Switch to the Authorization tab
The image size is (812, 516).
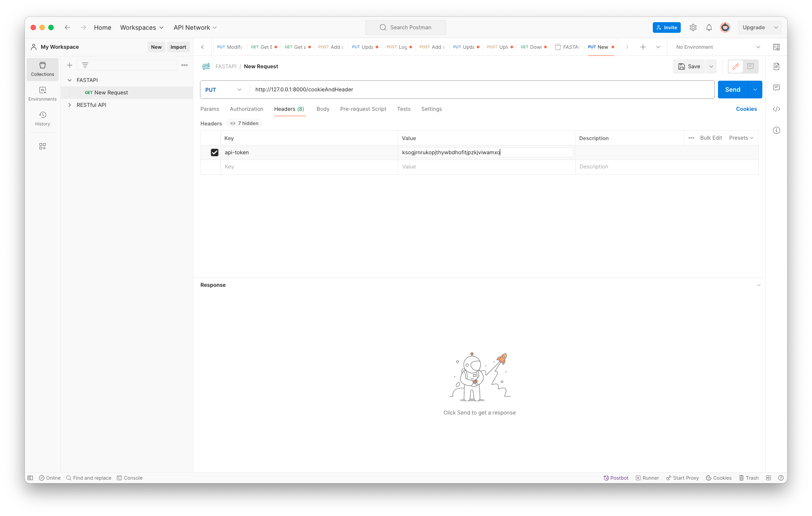click(247, 109)
